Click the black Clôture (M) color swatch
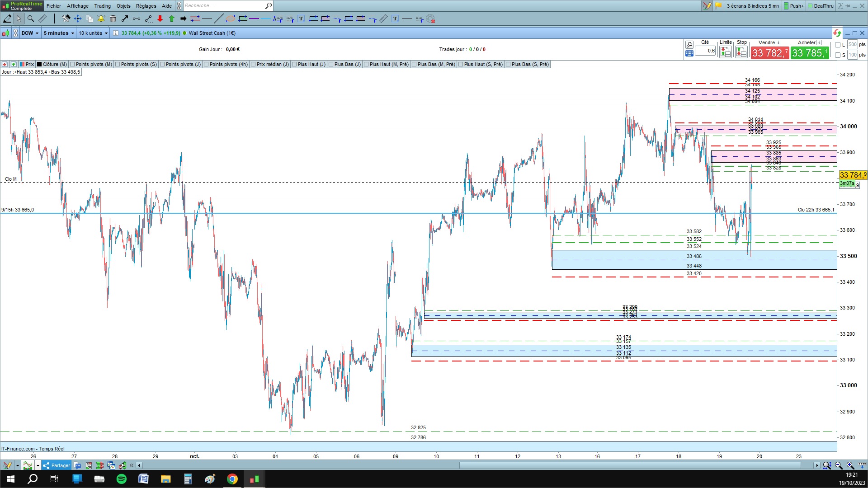 click(x=39, y=64)
